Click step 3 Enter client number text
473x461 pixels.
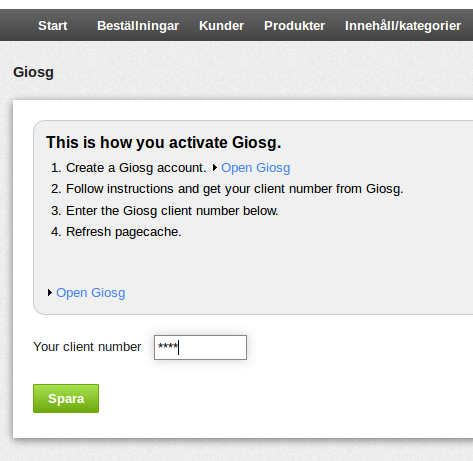(172, 211)
